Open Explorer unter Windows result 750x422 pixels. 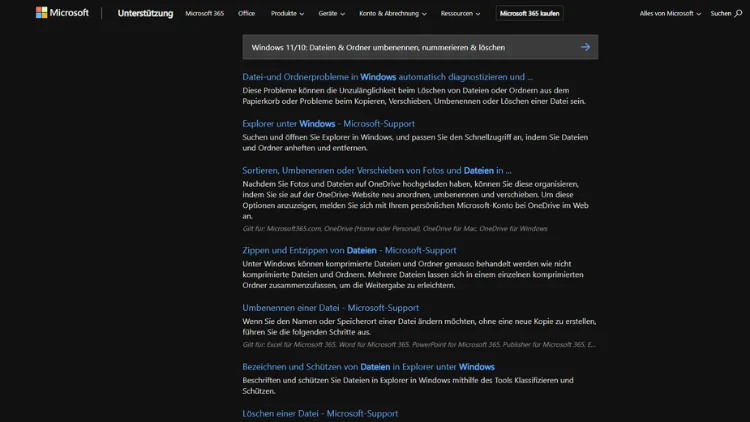[328, 123]
